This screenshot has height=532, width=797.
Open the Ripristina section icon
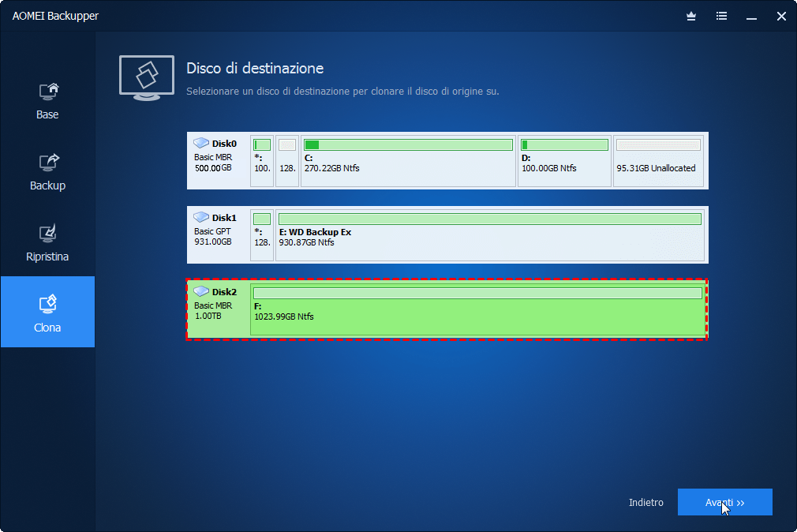[48, 234]
